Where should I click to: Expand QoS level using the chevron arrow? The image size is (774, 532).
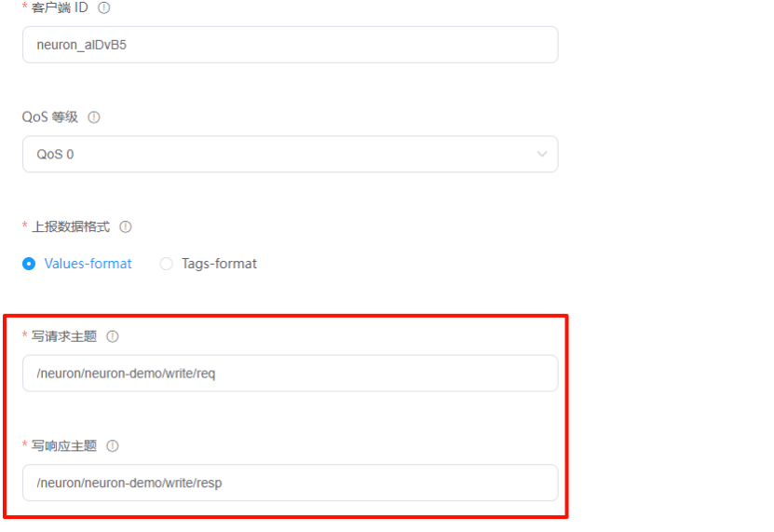[542, 154]
